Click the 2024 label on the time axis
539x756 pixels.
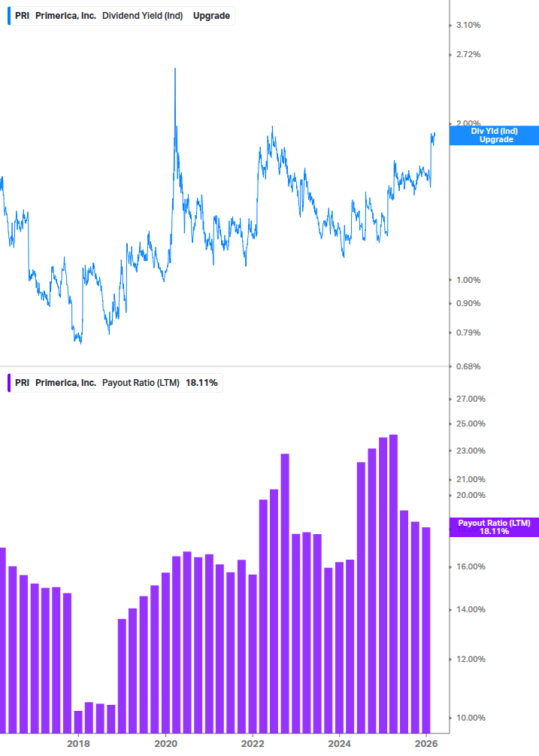341,742
